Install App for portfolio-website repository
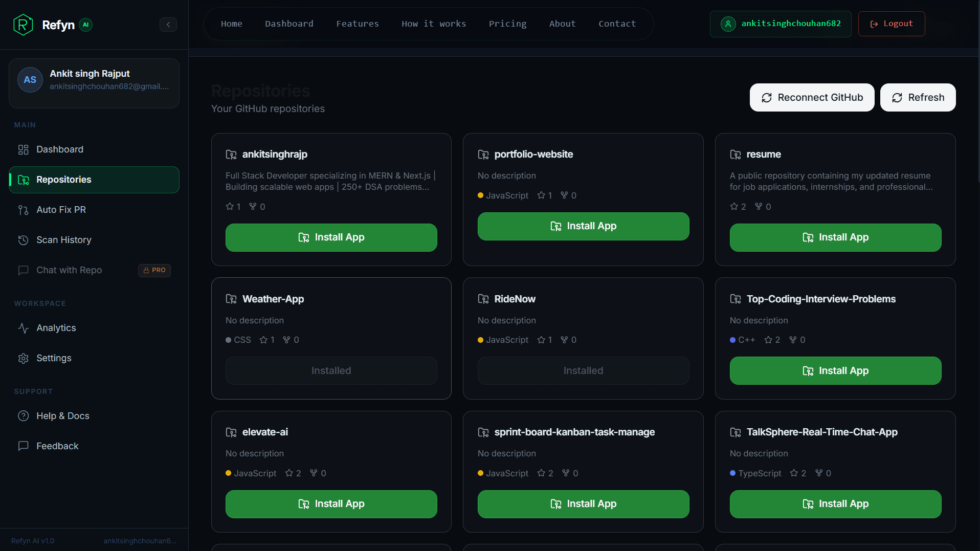The width and height of the screenshot is (980, 551). click(x=583, y=226)
